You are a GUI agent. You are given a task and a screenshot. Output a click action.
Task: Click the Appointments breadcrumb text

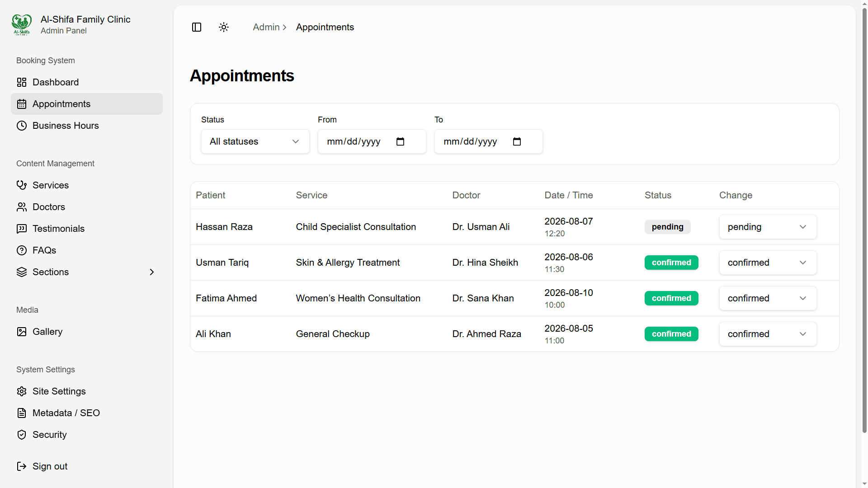[x=325, y=27]
